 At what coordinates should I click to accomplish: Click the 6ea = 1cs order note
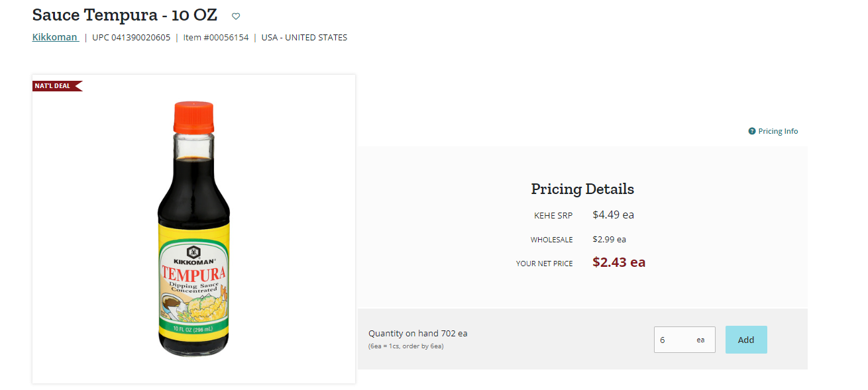coord(406,346)
